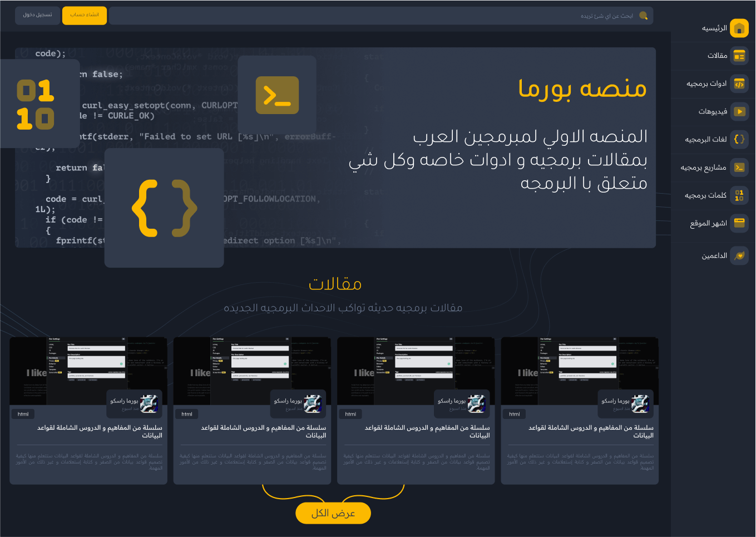
Task: Click انشاء حساب to create an account
Action: coord(84,16)
